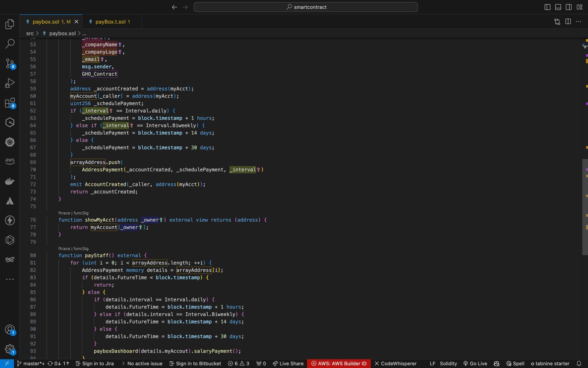This screenshot has width=588, height=368.
Task: Open the infinity-wave extension icon in sidebar
Action: coord(10,260)
